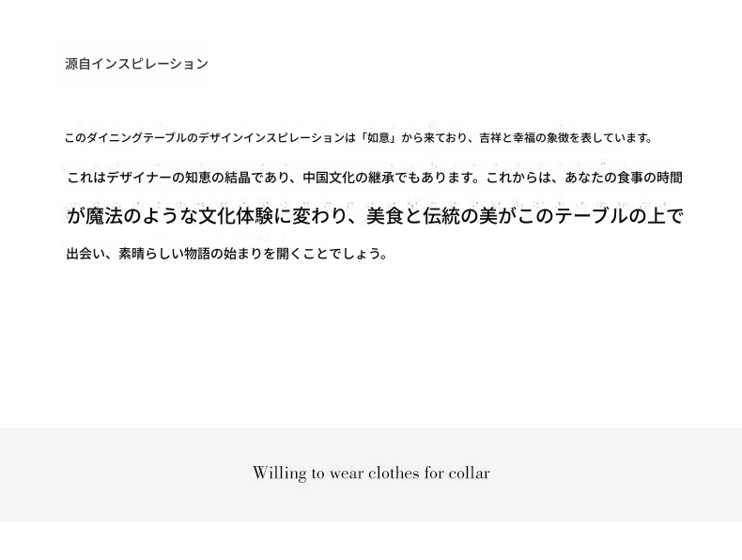Click the line starting これはデザイナーの知恵の結晶

375,178
